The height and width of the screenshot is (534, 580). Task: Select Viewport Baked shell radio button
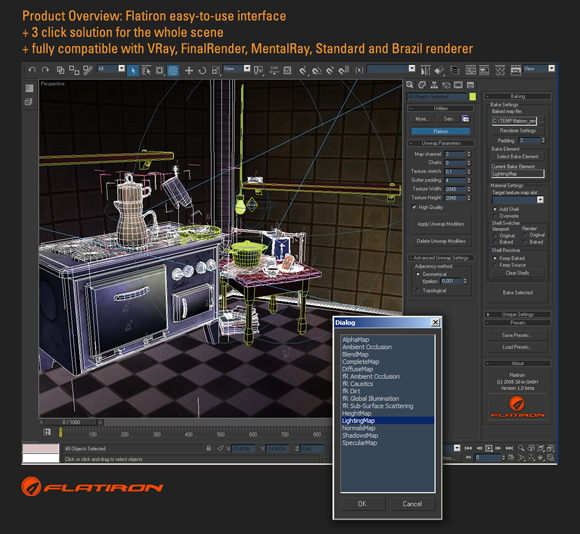[x=495, y=242]
